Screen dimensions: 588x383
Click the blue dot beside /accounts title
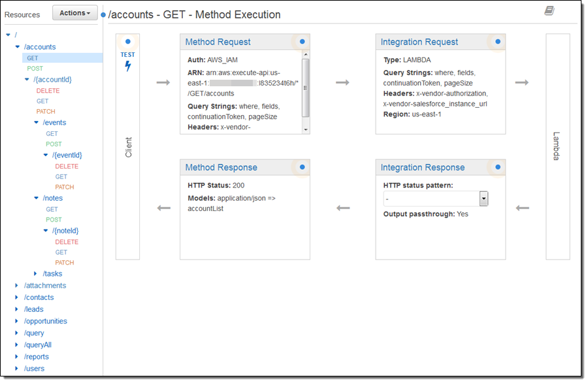pos(104,14)
